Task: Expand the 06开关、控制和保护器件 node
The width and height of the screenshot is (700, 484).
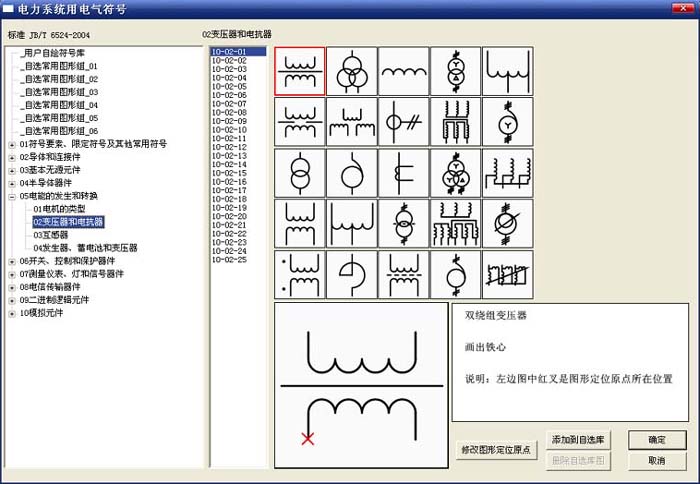Action: click(12, 261)
